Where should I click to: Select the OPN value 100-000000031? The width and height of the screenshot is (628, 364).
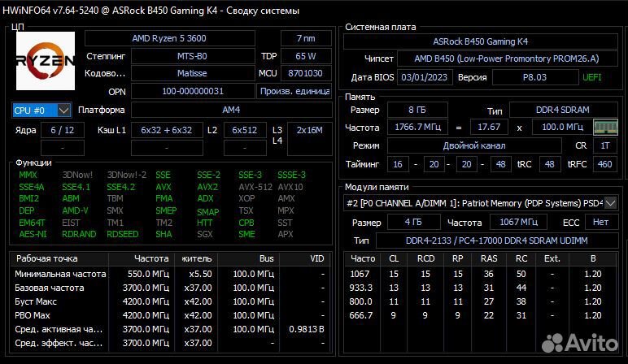click(x=193, y=91)
